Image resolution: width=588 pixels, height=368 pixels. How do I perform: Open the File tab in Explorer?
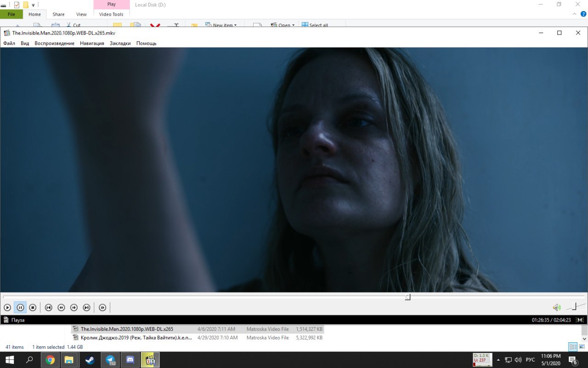[11, 14]
